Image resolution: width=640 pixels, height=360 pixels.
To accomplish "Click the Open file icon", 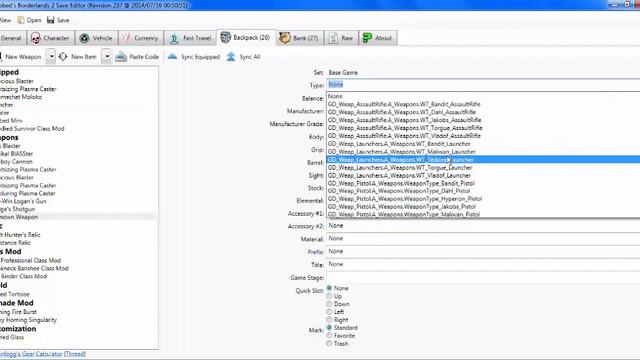I will [20, 20].
